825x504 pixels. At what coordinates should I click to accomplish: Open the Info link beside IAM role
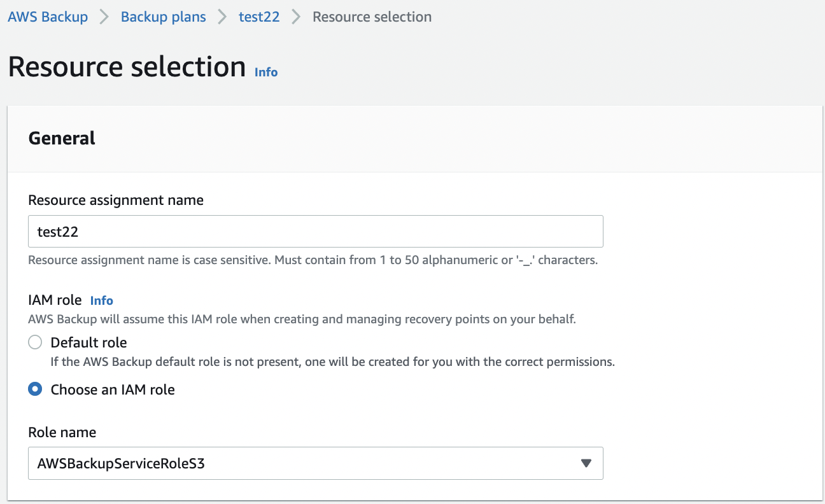click(x=102, y=300)
